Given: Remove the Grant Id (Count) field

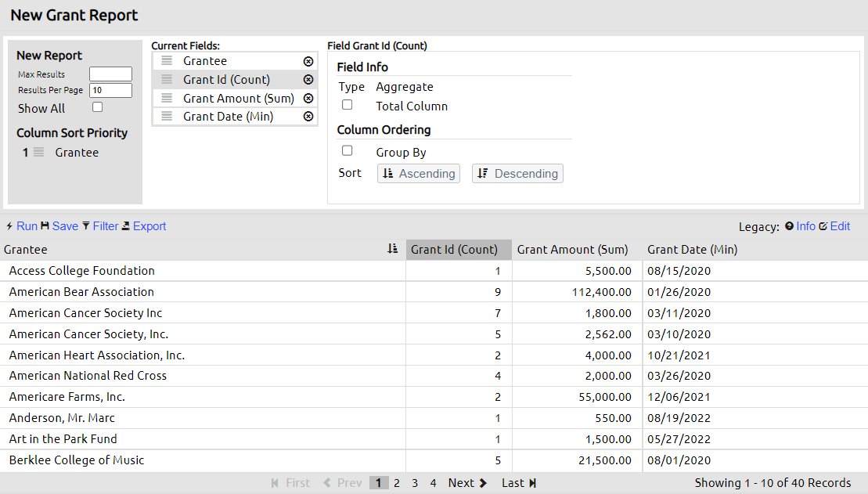Looking at the screenshot, I should [x=308, y=80].
